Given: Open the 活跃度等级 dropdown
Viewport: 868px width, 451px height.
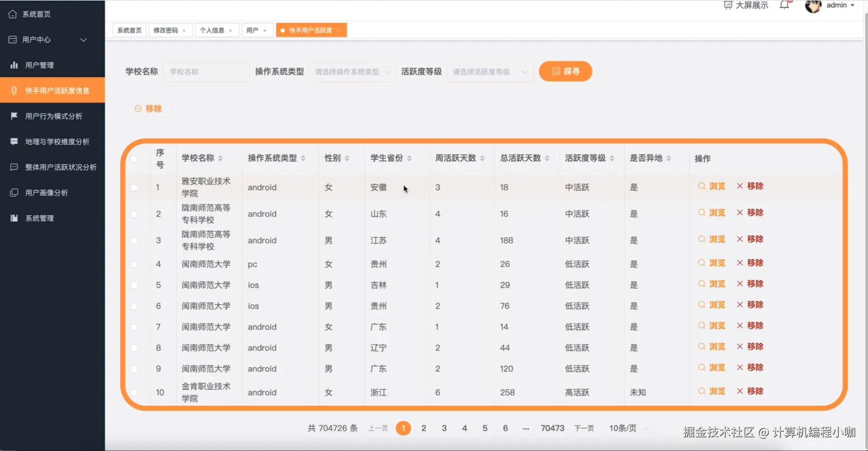Looking at the screenshot, I should 491,72.
